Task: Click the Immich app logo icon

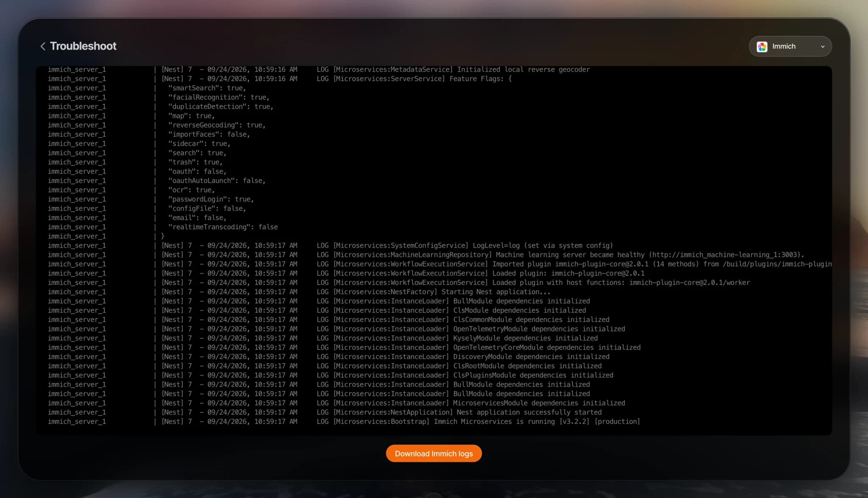Action: 762,47
